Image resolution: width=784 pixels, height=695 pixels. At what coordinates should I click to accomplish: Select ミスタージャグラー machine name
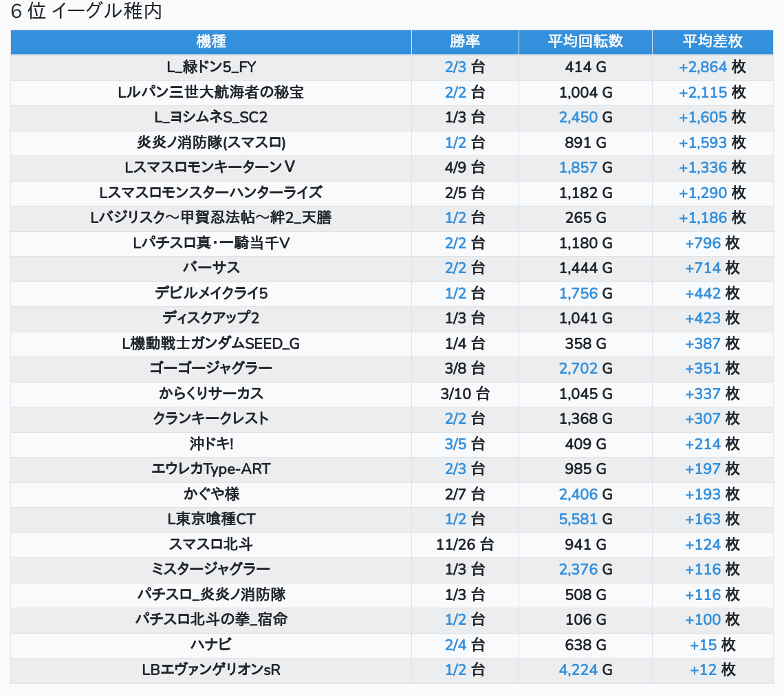pyautogui.click(x=211, y=569)
